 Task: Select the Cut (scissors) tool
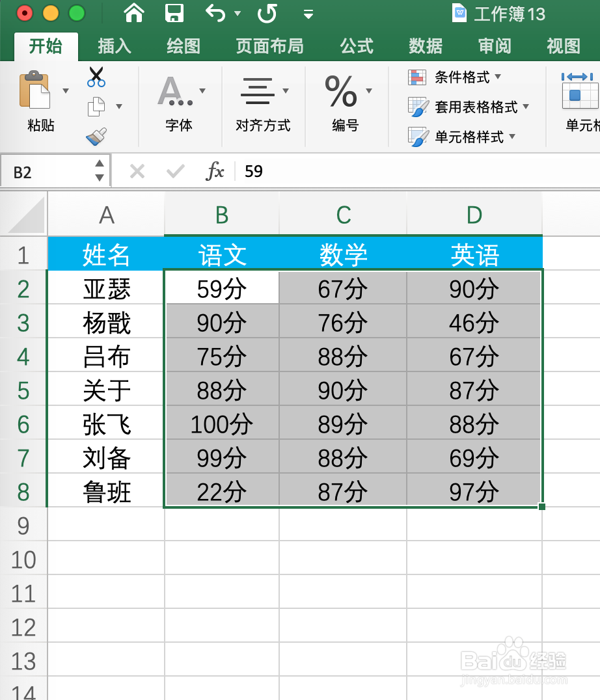pyautogui.click(x=95, y=75)
